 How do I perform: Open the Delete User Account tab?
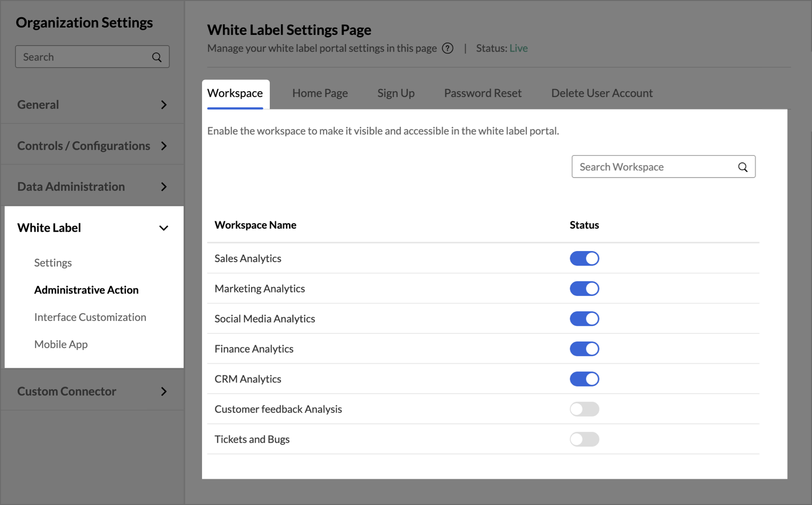(601, 94)
